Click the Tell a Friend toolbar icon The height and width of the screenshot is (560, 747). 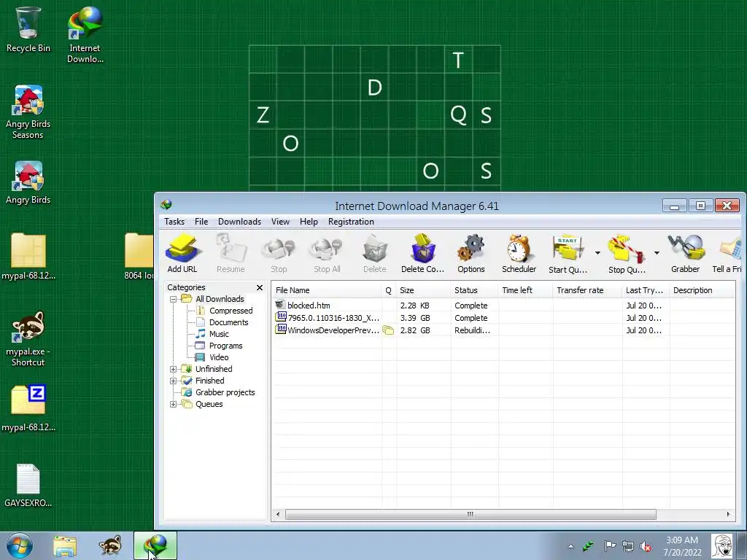(727, 253)
